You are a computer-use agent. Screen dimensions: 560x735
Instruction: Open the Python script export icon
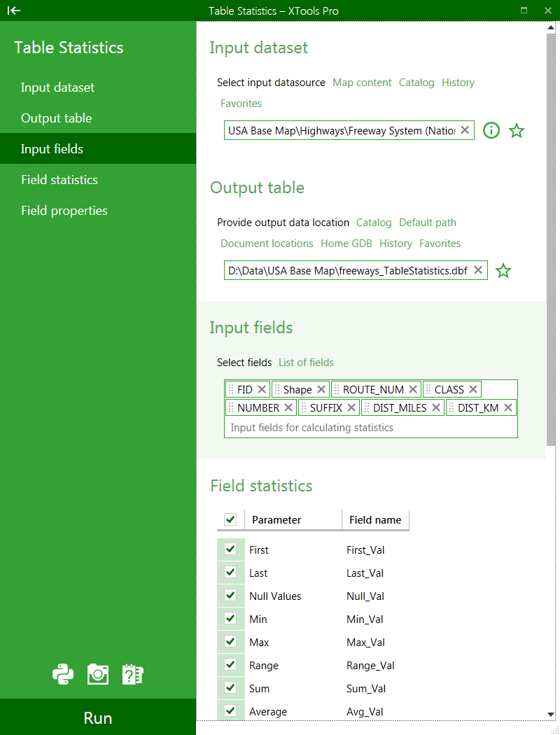(63, 675)
